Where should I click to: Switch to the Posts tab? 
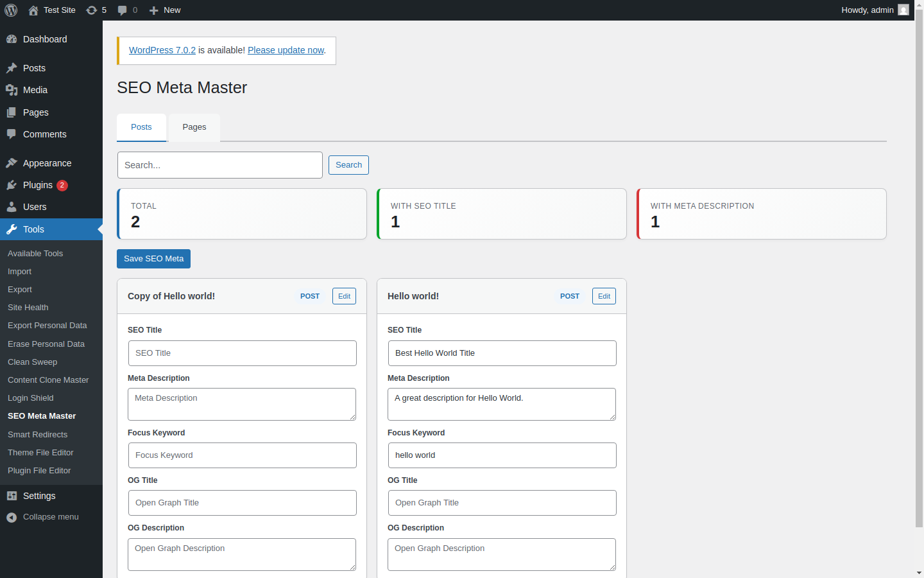coord(141,127)
